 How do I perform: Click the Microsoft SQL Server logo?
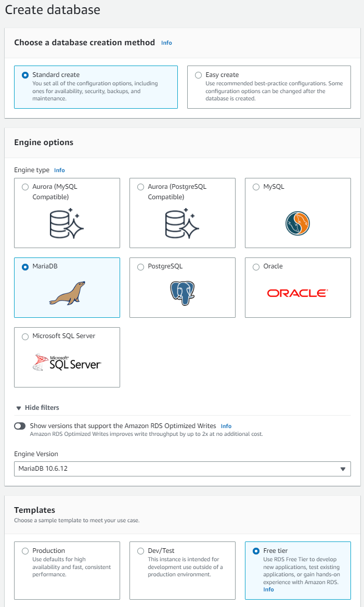[67, 362]
